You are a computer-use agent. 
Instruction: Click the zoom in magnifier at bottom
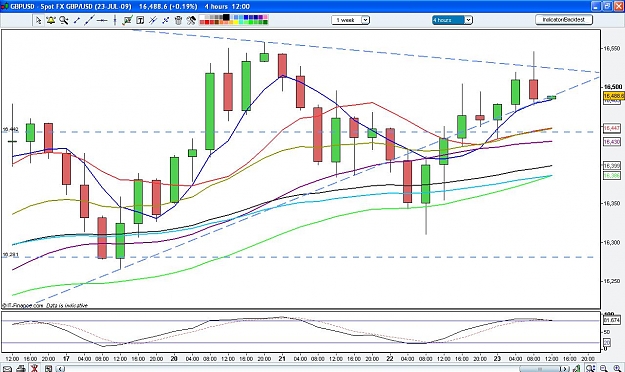(x=617, y=368)
